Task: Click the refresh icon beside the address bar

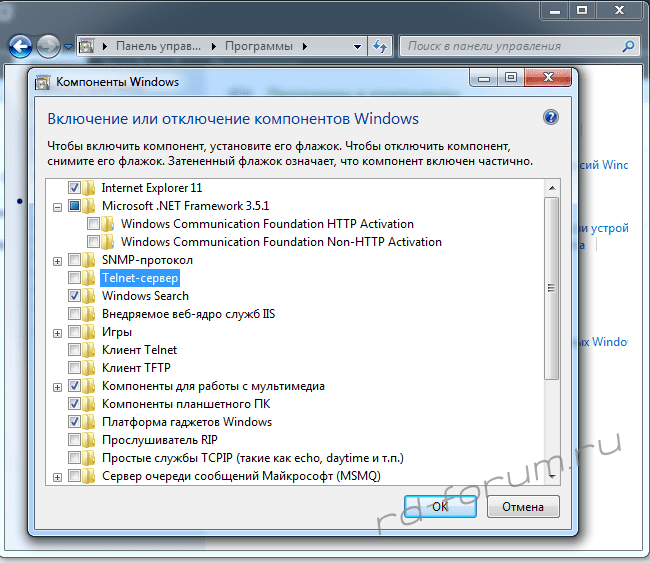Action: (x=380, y=46)
